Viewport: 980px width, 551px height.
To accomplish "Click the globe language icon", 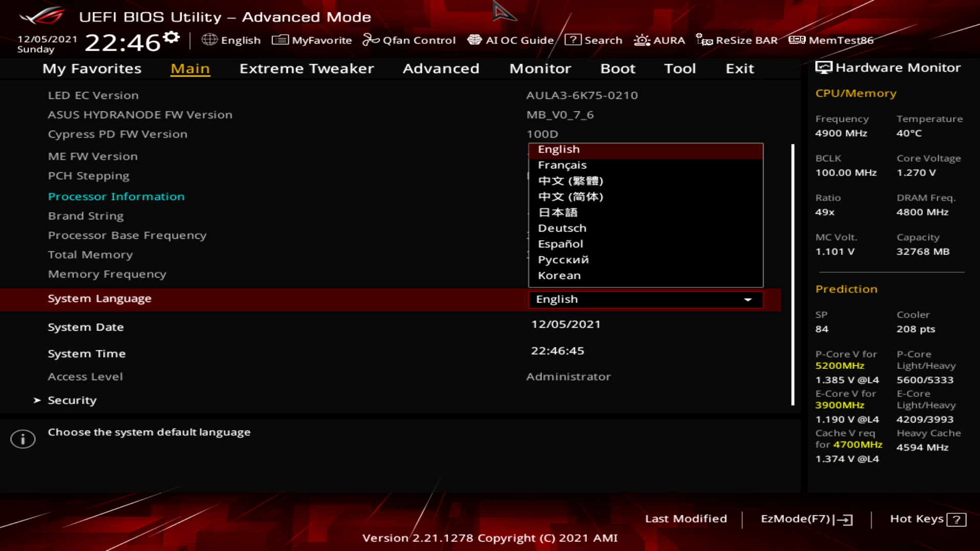I will 209,40.
